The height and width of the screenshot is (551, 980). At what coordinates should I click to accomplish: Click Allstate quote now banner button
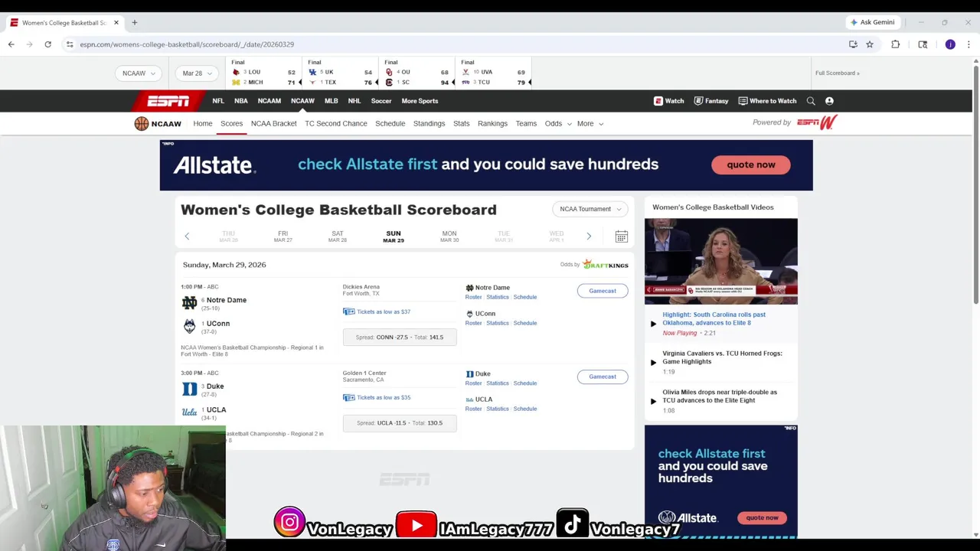751,165
